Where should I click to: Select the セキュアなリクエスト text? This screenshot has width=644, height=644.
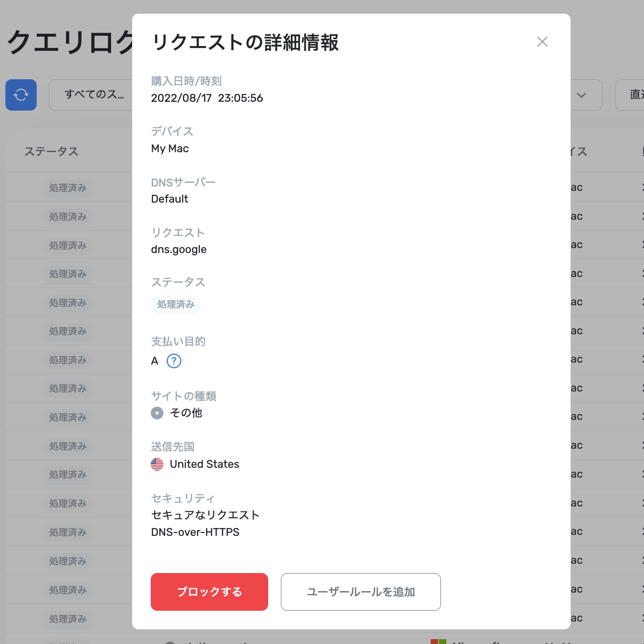pos(206,515)
